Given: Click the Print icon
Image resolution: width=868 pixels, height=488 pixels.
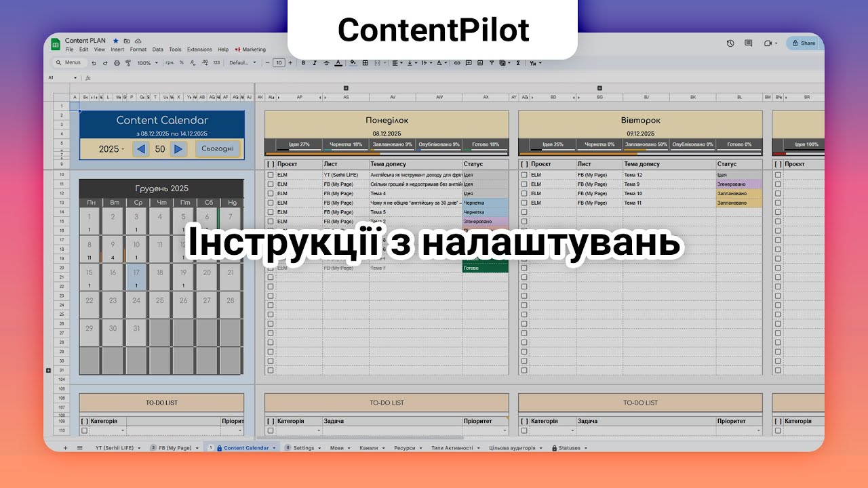Looking at the screenshot, I should click(x=117, y=62).
